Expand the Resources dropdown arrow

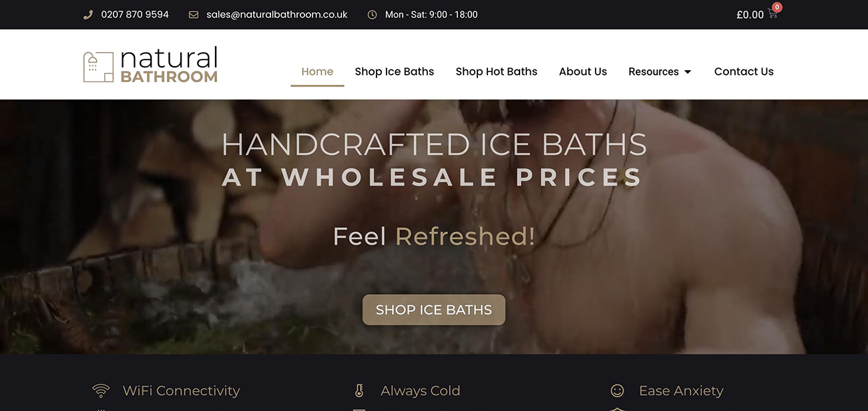[688, 72]
